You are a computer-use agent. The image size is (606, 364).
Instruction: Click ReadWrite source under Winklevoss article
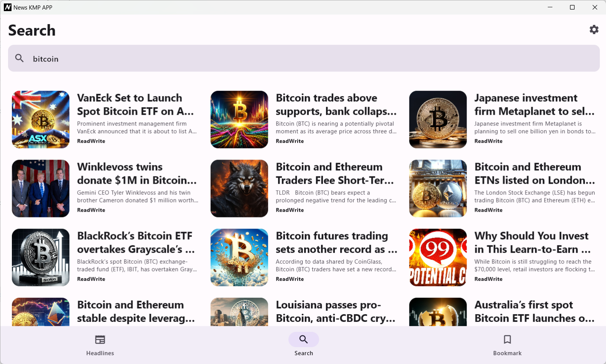coord(91,210)
